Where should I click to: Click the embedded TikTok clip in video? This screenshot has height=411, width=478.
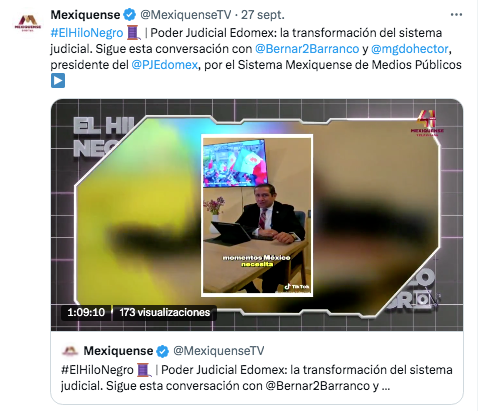point(257,215)
